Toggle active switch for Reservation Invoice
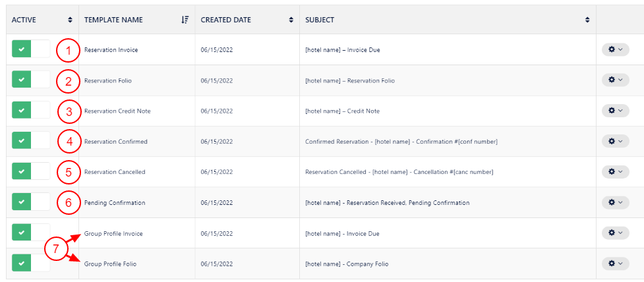Screen dimensions: 644x282 [x=30, y=49]
